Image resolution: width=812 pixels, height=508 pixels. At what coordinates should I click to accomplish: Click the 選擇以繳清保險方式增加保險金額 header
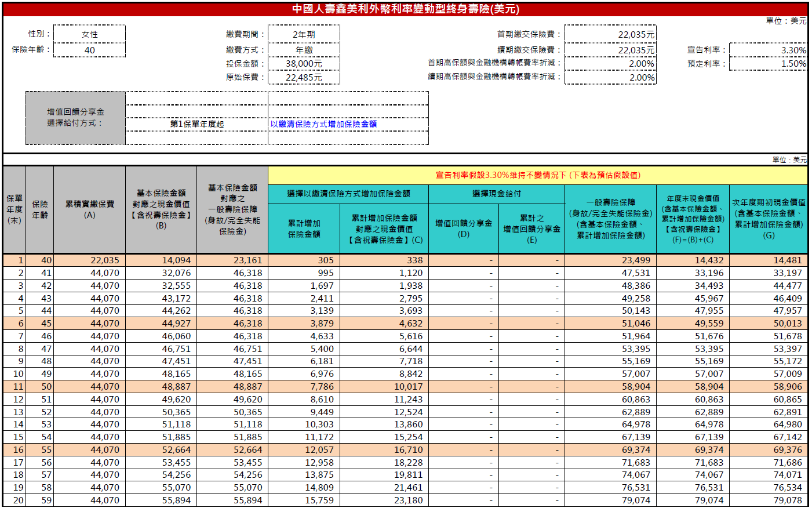[348, 194]
